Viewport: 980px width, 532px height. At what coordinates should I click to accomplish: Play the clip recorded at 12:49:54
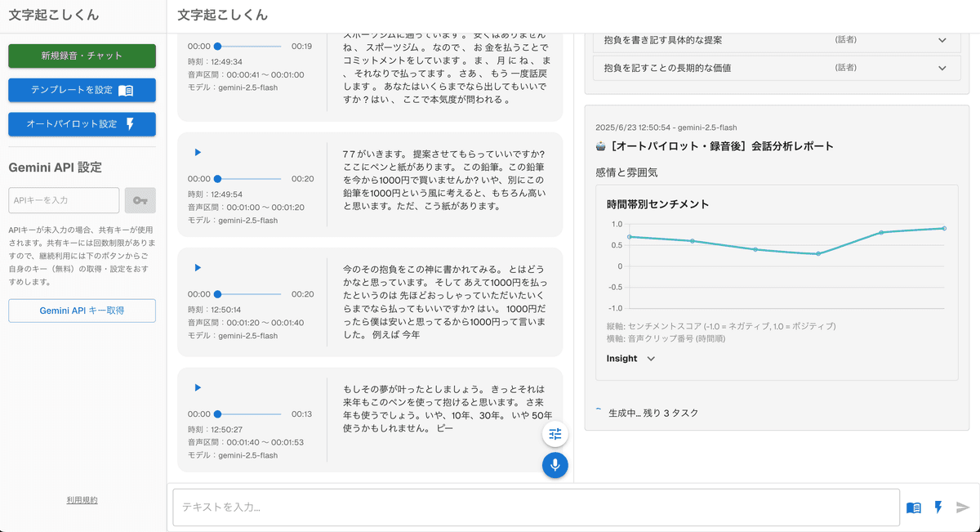click(198, 152)
